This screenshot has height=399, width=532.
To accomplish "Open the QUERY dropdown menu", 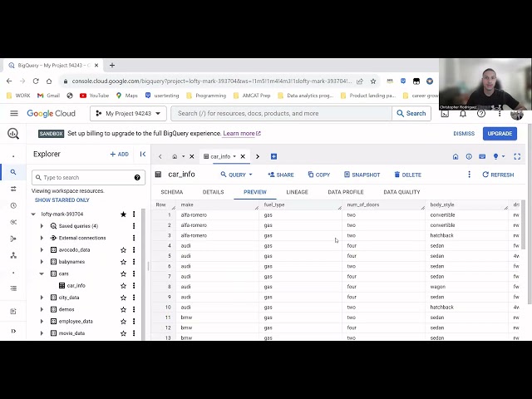I will tap(236, 175).
